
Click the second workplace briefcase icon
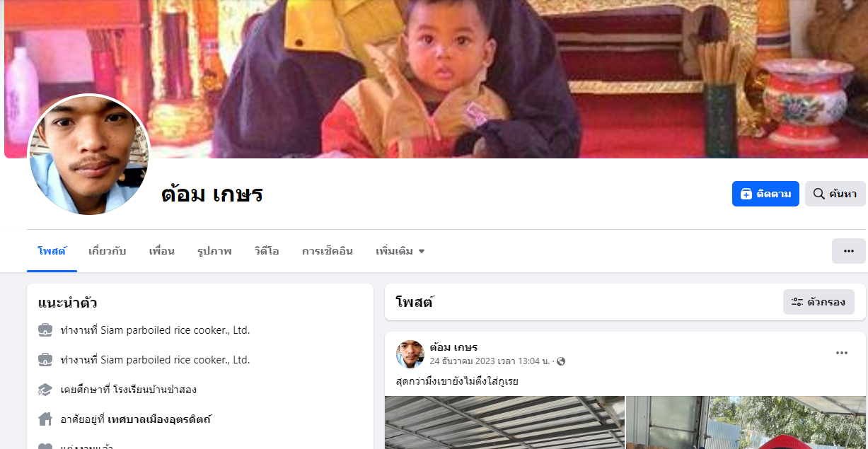point(45,360)
